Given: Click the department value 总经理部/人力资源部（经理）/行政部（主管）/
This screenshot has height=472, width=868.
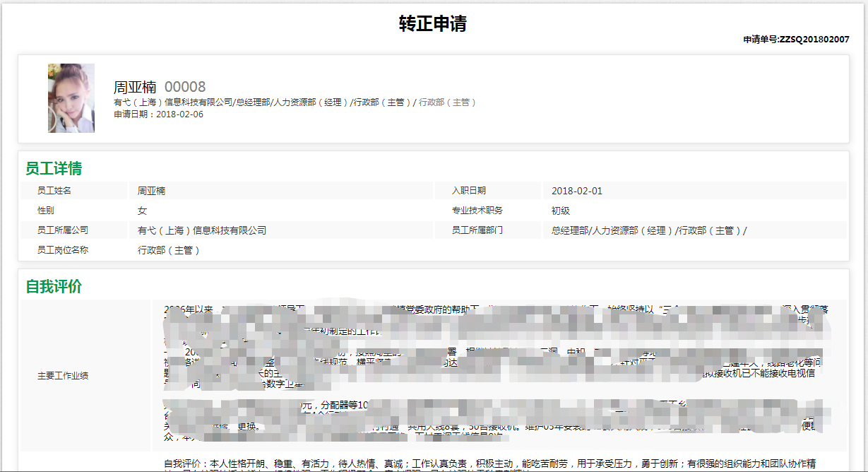Looking at the screenshot, I should pyautogui.click(x=649, y=230).
